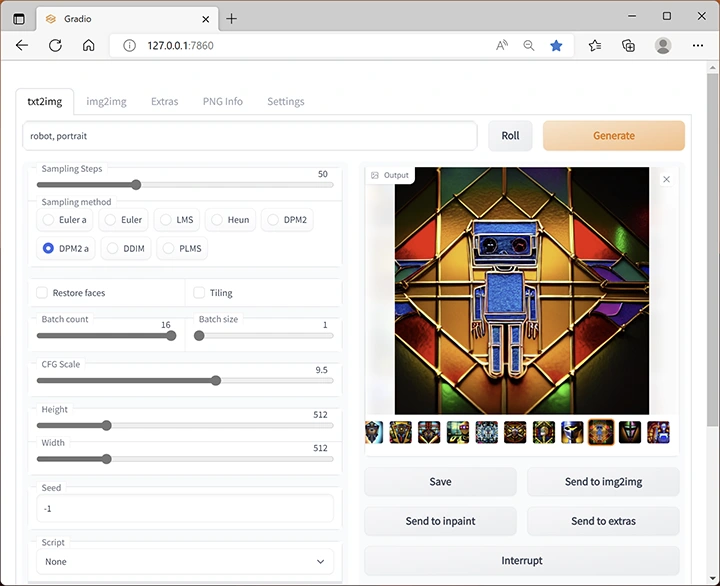This screenshot has height=586, width=720.
Task: Open the Extras tab
Action: coord(164,101)
